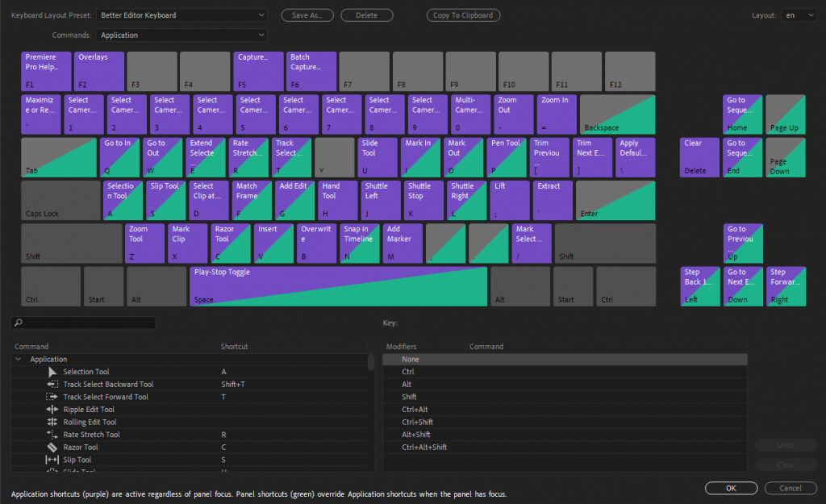Click the Selection Tool arrow icon in command list
Viewport: 826px width, 504px height.
(53, 372)
